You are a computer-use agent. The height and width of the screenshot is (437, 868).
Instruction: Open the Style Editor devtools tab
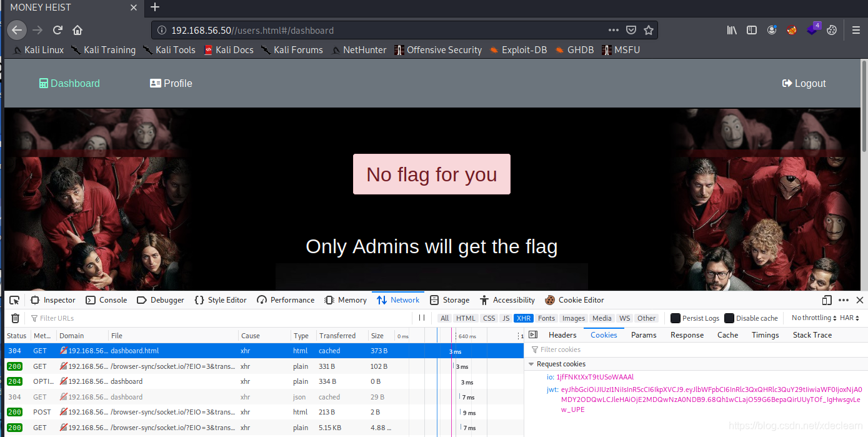tap(221, 300)
